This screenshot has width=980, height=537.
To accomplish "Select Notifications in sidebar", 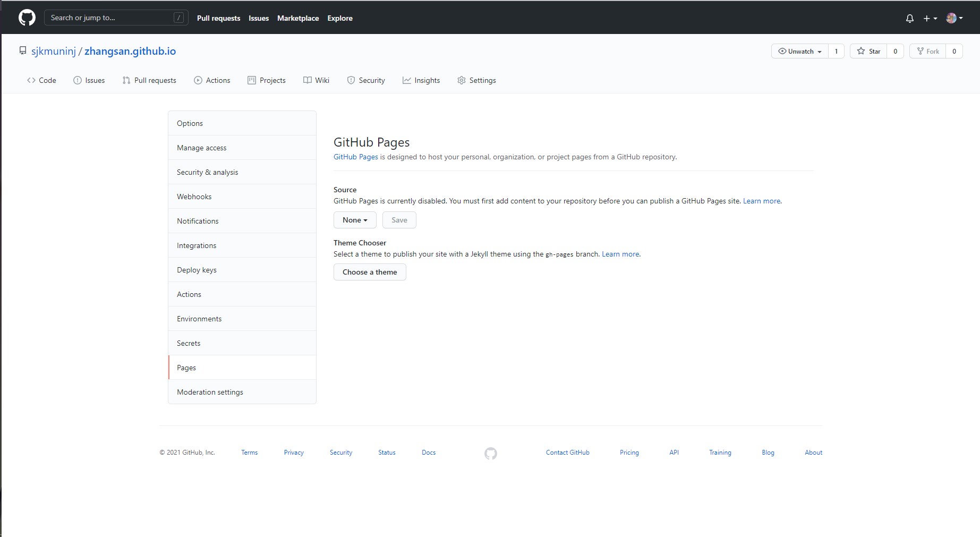I will click(x=242, y=221).
